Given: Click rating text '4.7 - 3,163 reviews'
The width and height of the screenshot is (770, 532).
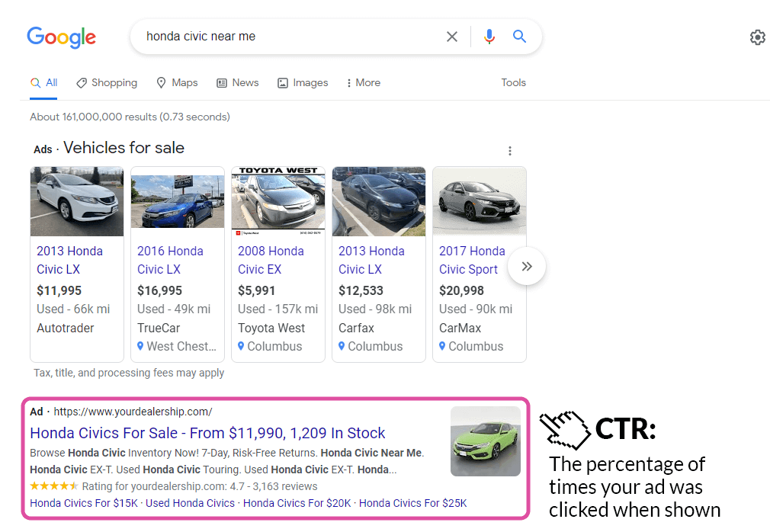Looking at the screenshot, I should pos(274,486).
